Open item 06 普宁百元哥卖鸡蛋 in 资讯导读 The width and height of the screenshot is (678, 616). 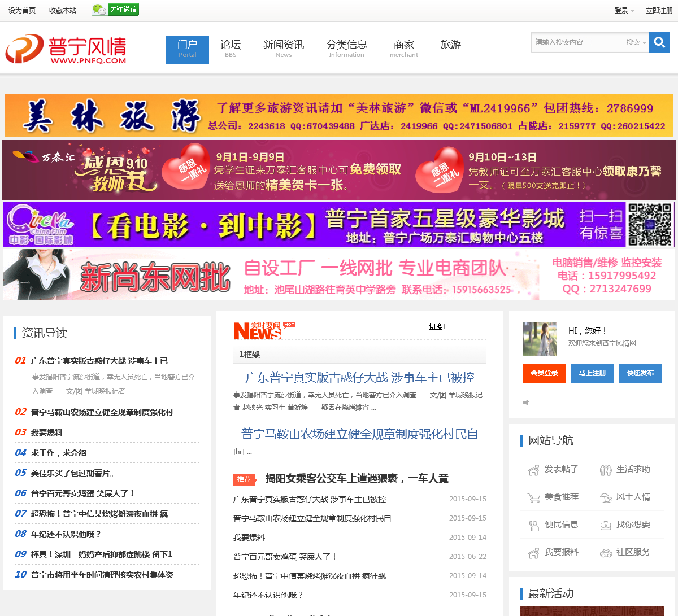83,493
